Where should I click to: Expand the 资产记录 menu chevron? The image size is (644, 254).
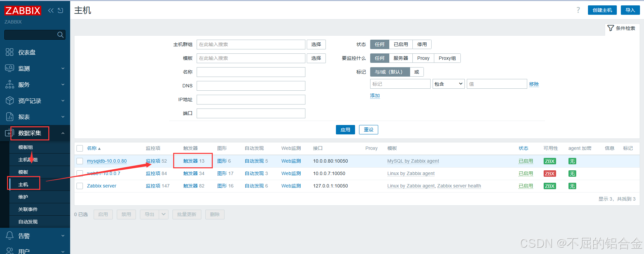pos(63,101)
